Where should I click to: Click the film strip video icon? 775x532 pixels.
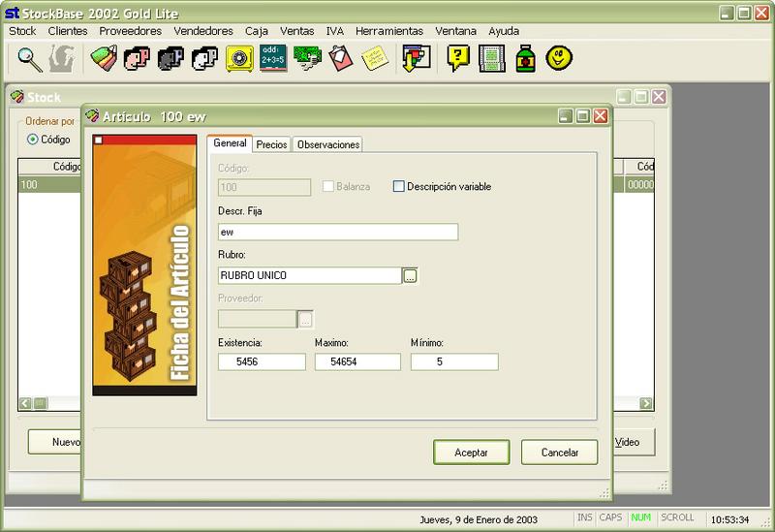pyautogui.click(x=492, y=59)
